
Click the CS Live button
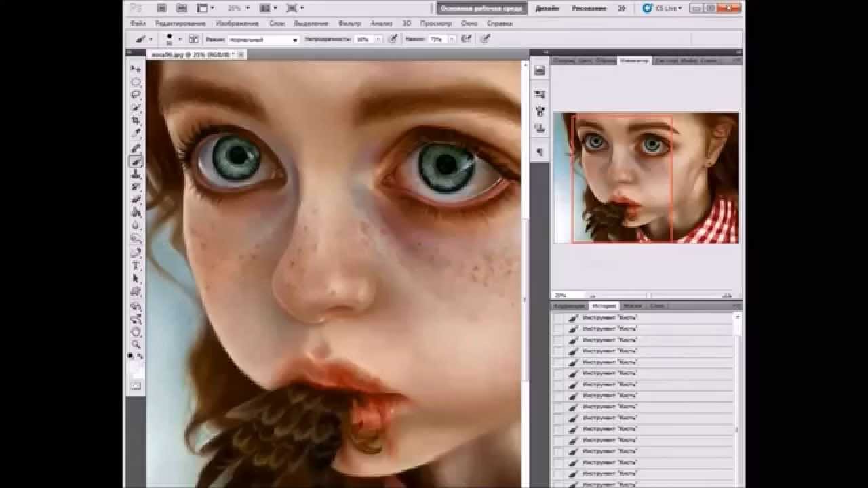(662, 8)
